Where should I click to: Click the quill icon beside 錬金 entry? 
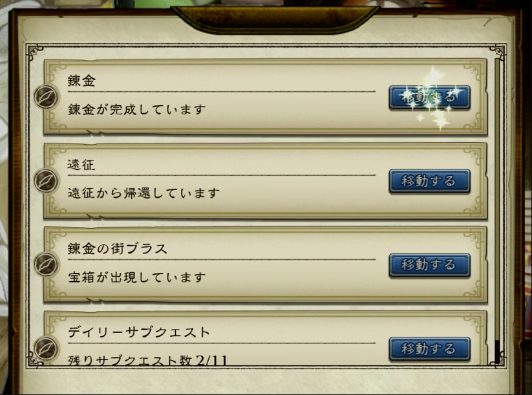pos(47,97)
